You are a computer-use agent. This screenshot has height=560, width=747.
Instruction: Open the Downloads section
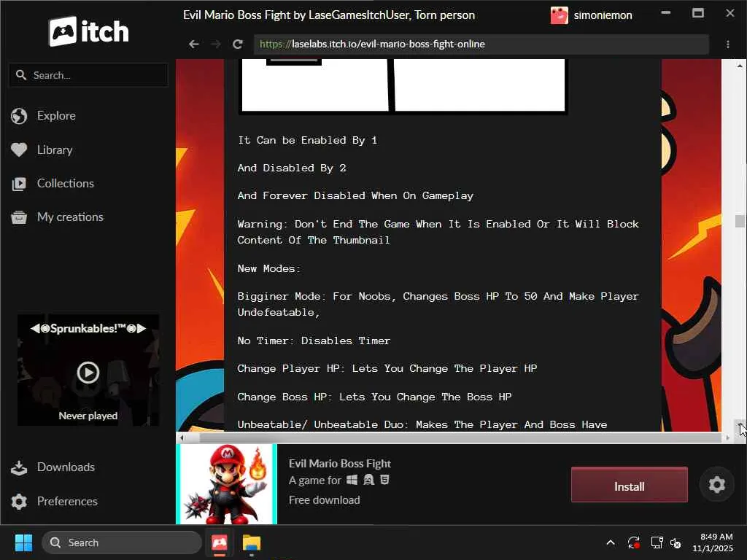click(x=66, y=467)
